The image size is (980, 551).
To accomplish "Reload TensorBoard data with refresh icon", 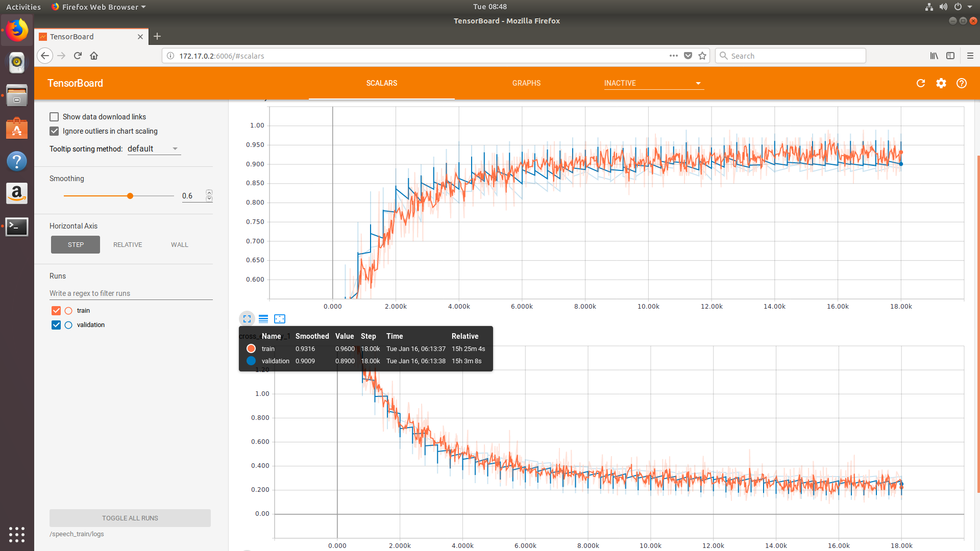I will click(x=921, y=83).
